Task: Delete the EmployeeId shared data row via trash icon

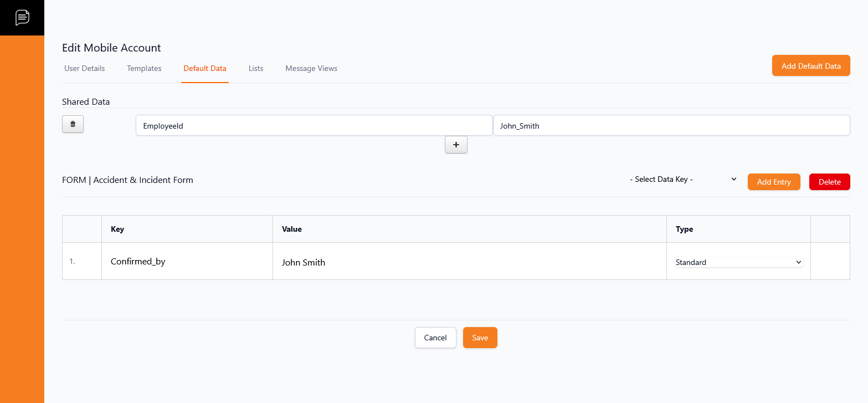Action: click(73, 124)
